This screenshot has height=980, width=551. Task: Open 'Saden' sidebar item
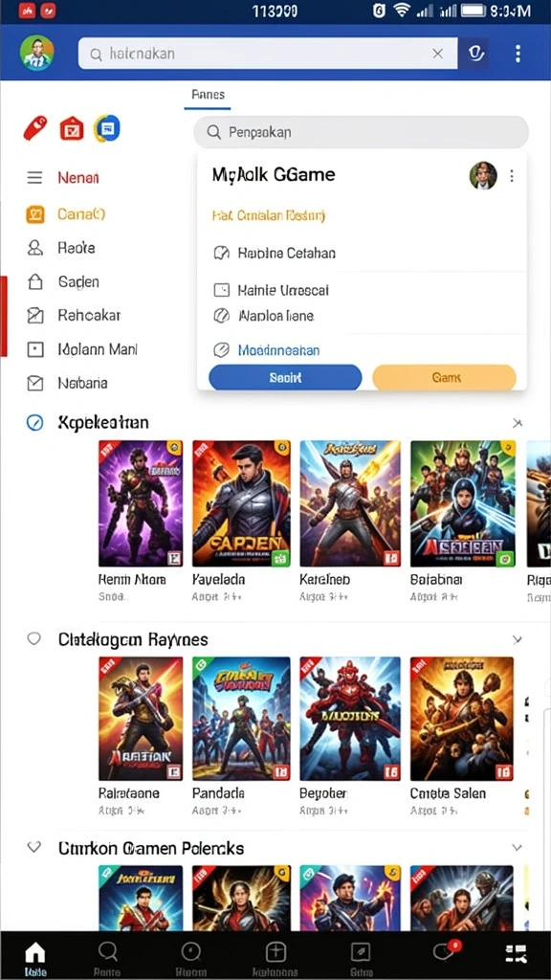[x=62, y=282]
